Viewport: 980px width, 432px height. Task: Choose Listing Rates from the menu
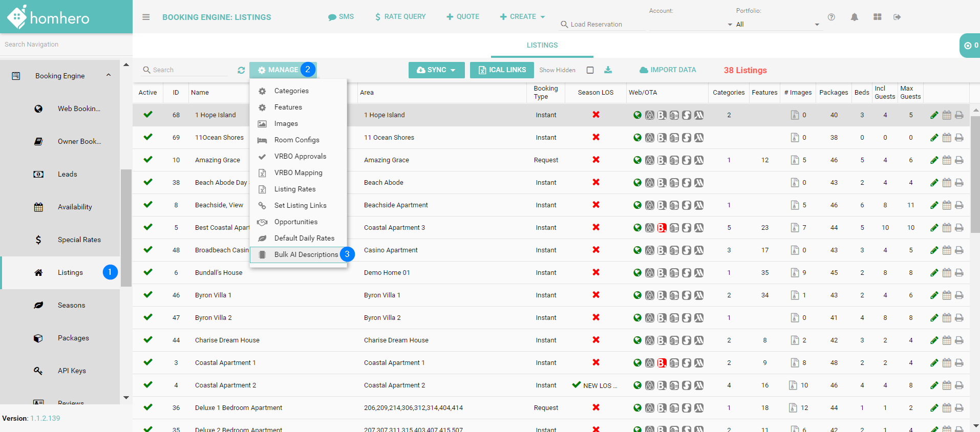(x=299, y=189)
